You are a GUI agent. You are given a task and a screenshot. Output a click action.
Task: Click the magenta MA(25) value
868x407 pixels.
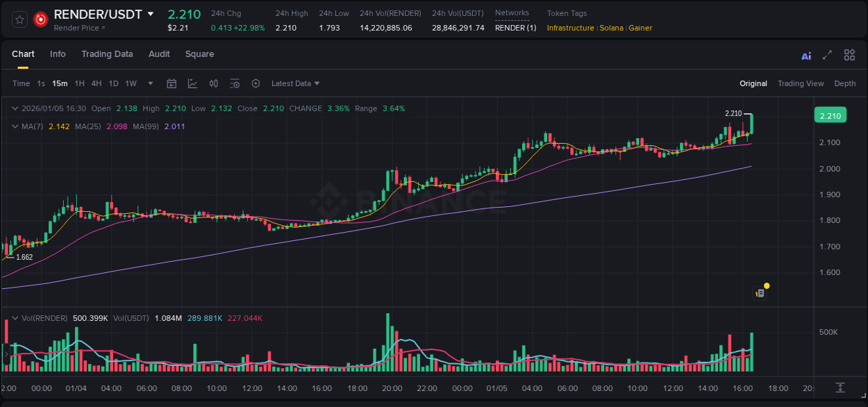coord(116,126)
